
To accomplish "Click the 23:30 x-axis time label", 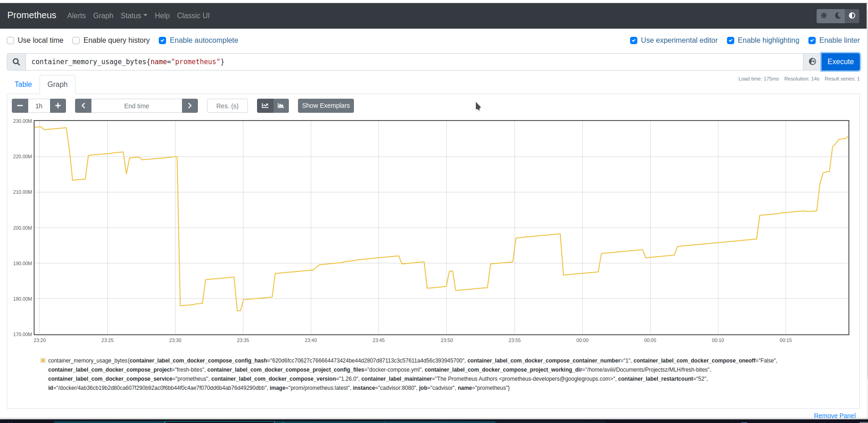I will (175, 340).
